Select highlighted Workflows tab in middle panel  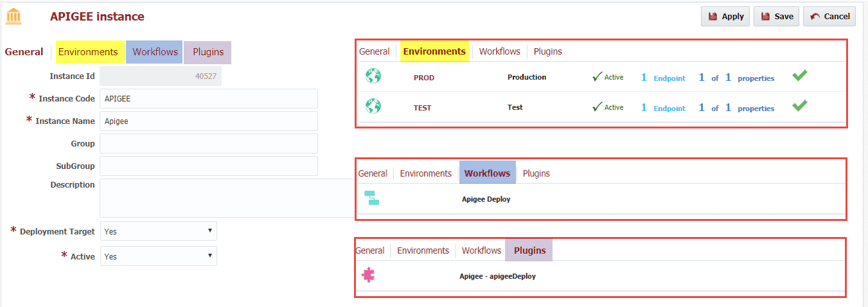coord(488,173)
